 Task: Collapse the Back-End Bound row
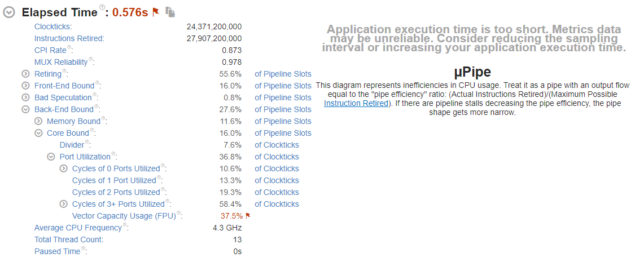point(25,109)
